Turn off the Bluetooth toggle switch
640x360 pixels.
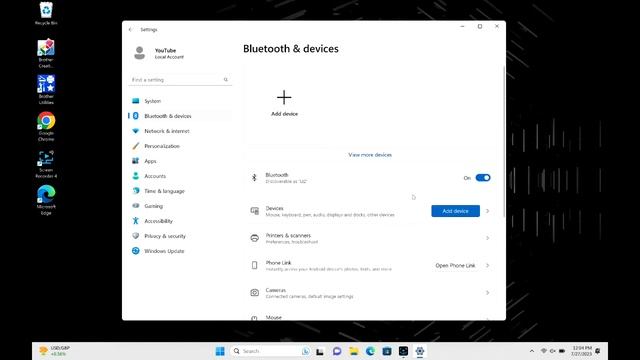coord(483,178)
